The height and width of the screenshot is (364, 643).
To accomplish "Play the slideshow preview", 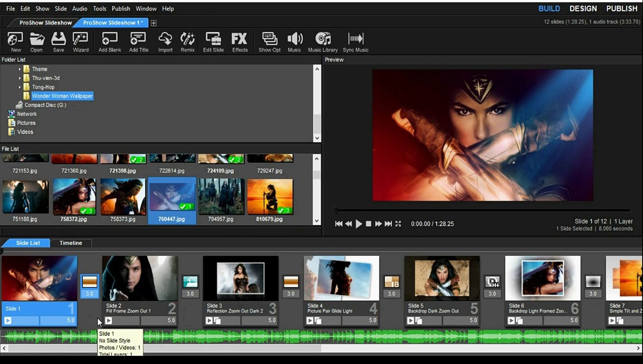I will coord(358,223).
